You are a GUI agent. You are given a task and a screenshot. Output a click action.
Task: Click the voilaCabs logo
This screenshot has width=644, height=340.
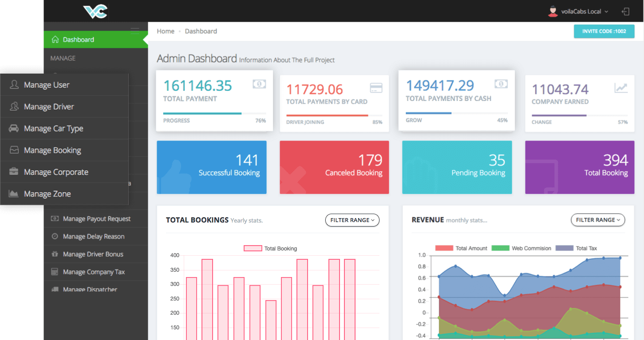95,11
